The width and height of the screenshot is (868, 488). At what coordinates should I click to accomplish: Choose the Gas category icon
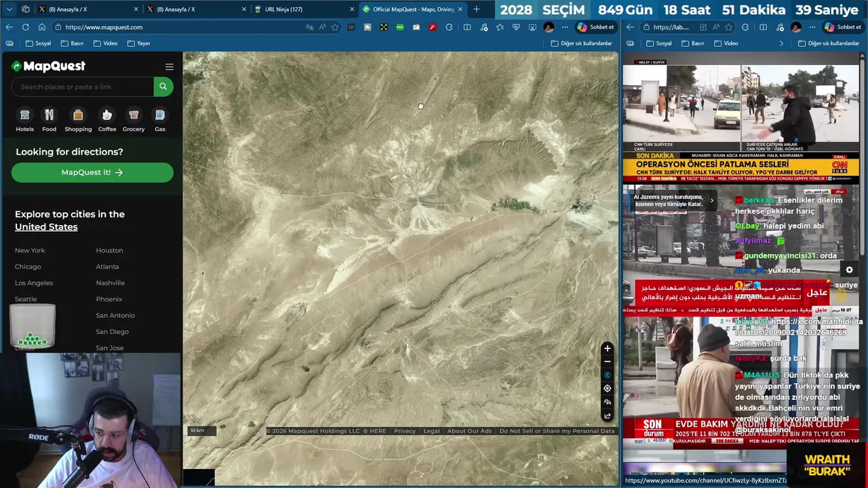[159, 115]
